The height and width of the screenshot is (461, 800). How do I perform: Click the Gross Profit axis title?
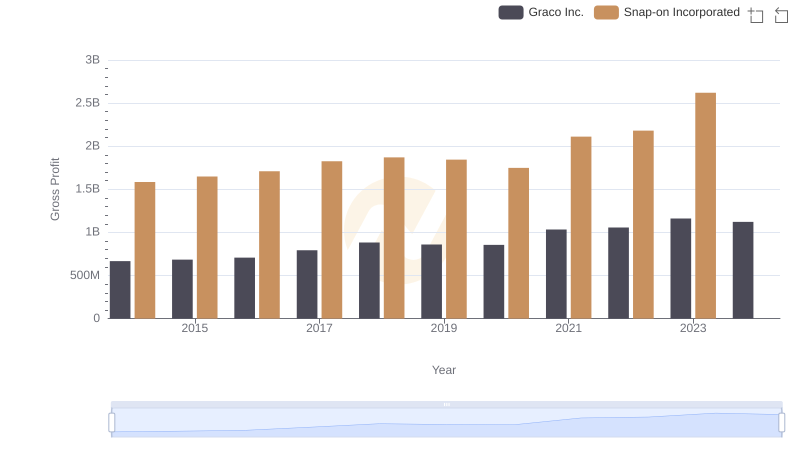tap(55, 189)
